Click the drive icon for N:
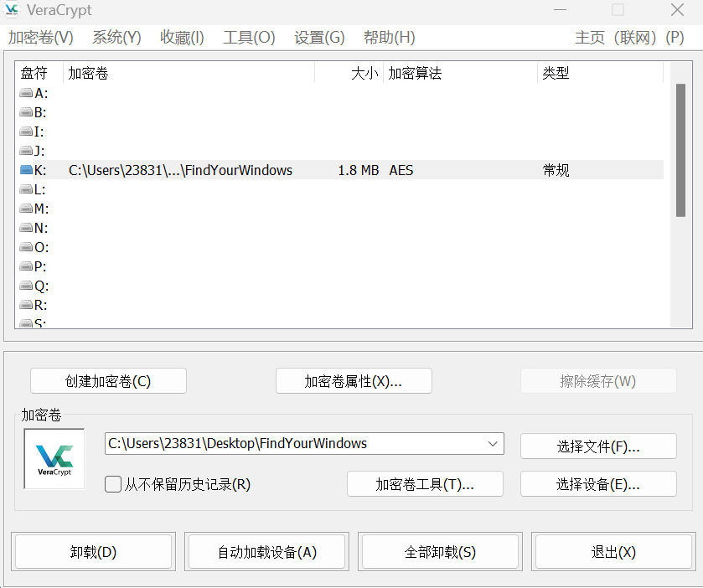Viewport: 703px width, 588px height. 26,228
